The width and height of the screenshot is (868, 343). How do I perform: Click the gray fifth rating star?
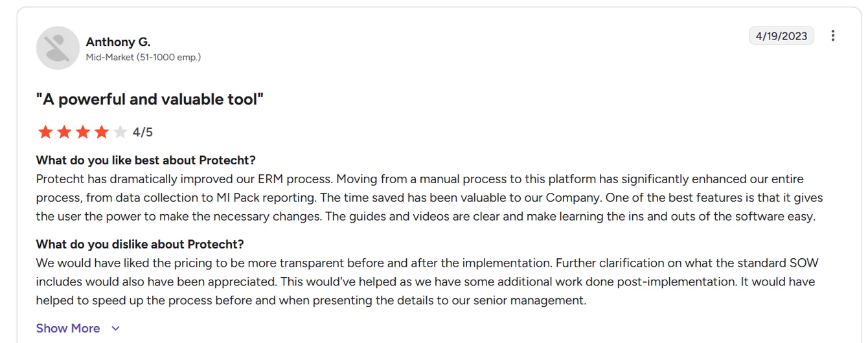[x=120, y=132]
